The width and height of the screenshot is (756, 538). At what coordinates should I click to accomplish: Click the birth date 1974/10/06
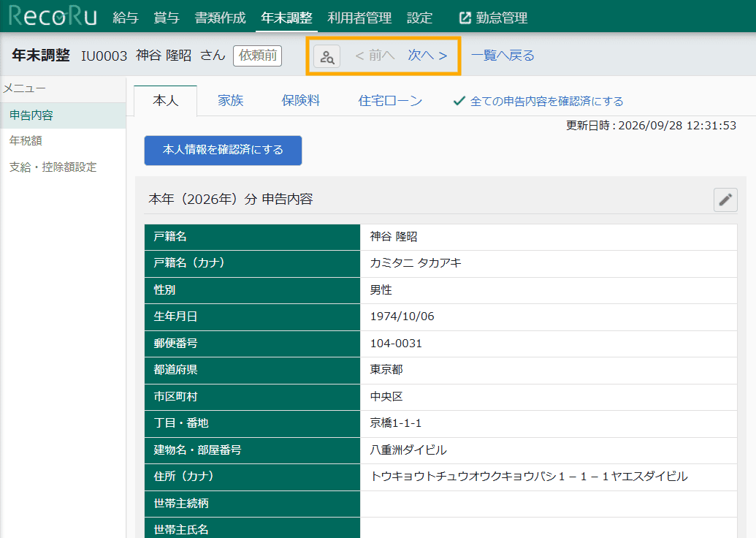402,317
